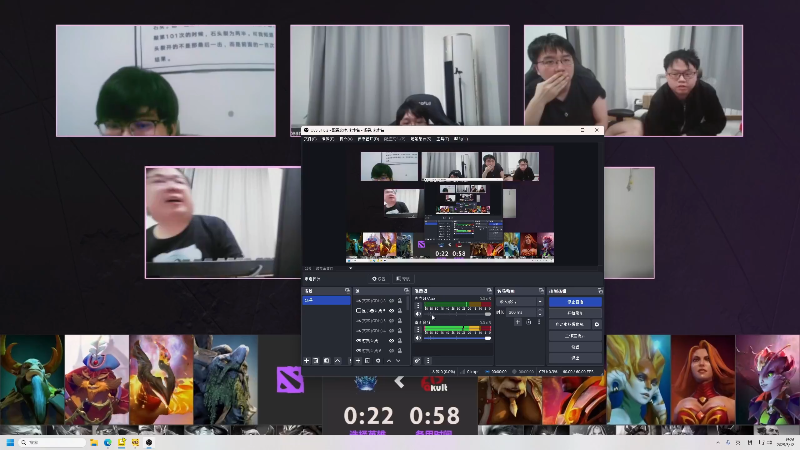Click Start Recording button in Controls
Viewport: 800px width, 450px height.
click(575, 313)
